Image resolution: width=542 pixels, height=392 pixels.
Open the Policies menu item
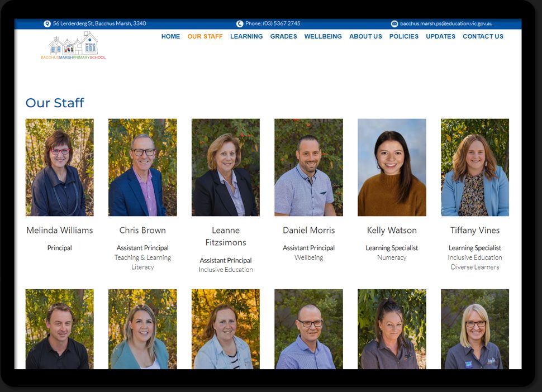[x=403, y=36]
